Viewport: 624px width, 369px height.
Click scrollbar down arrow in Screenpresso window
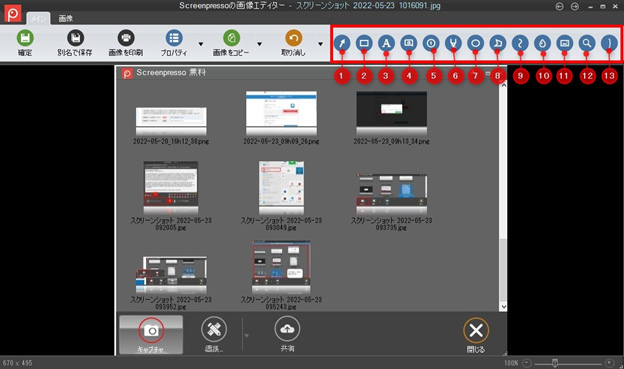(503, 307)
